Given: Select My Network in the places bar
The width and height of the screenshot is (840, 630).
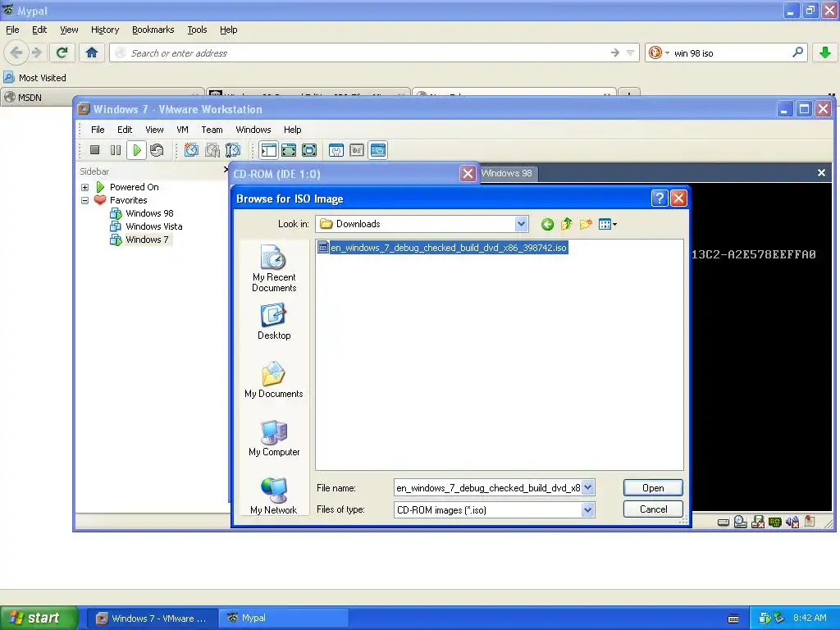Looking at the screenshot, I should tap(274, 496).
